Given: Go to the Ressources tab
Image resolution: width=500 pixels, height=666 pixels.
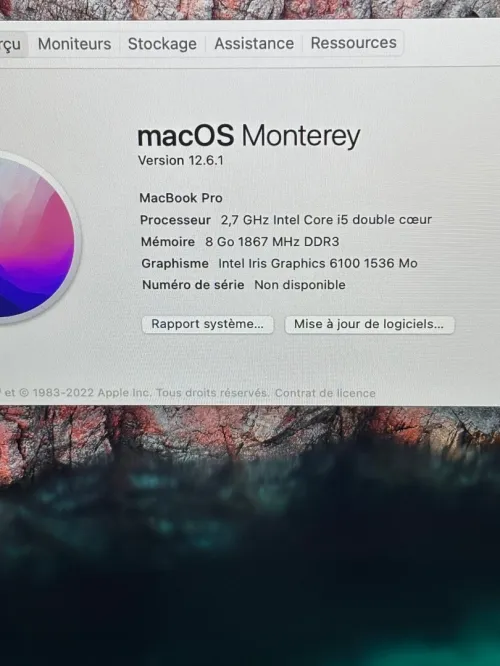Looking at the screenshot, I should point(353,43).
